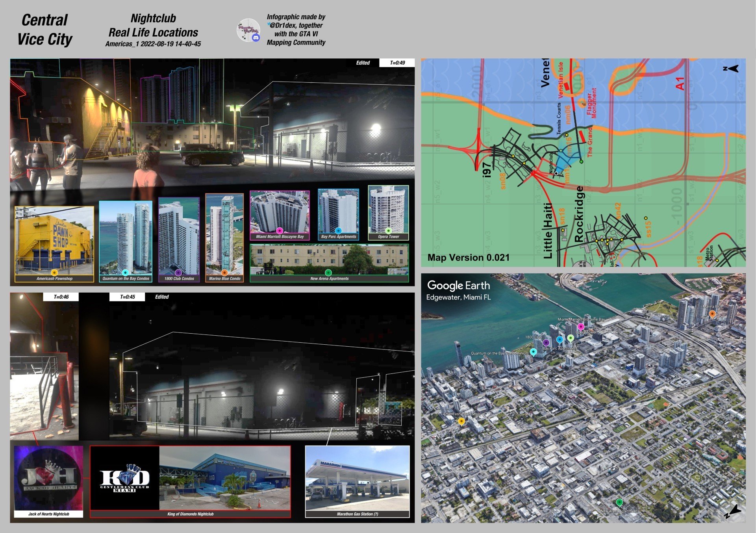Viewport: 756px width, 533px height.
Task: Click the Edgewater, Miami FL caption
Action: click(458, 297)
